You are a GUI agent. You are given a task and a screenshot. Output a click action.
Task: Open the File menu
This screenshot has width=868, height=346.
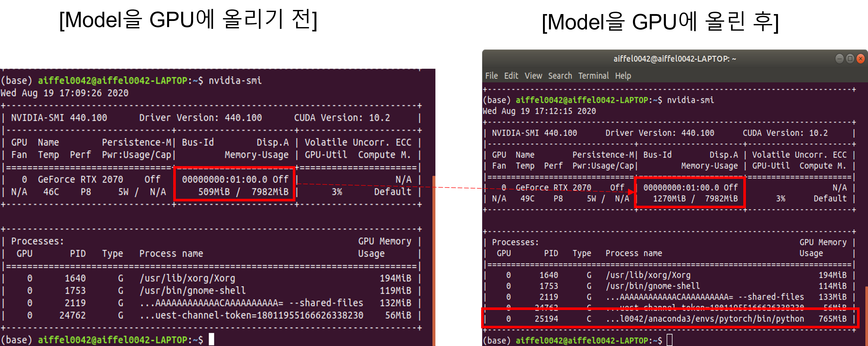point(491,76)
